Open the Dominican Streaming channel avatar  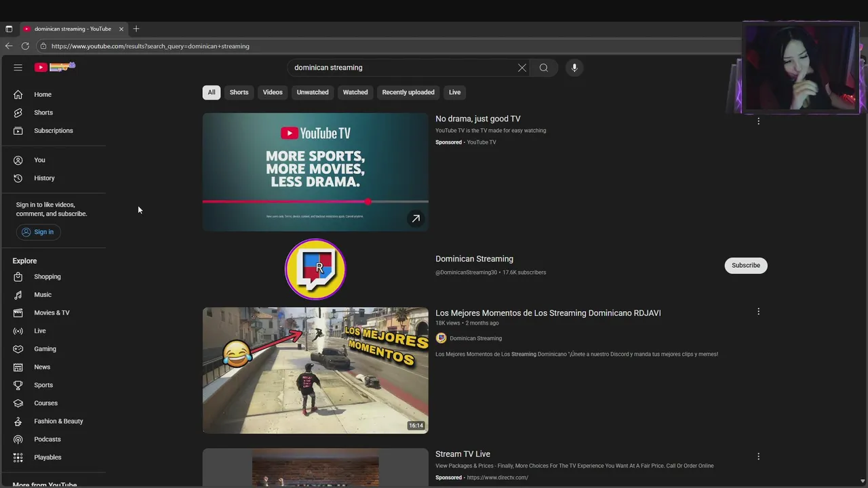click(315, 269)
